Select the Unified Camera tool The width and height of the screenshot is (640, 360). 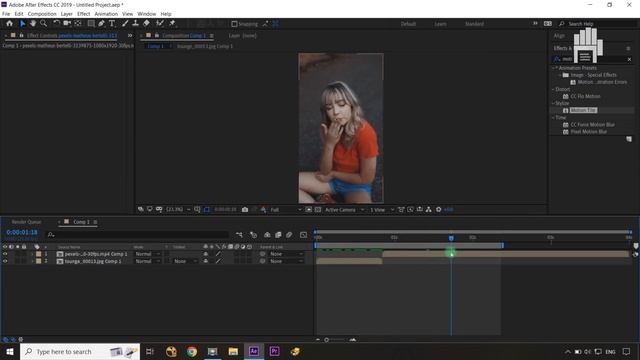[67, 24]
